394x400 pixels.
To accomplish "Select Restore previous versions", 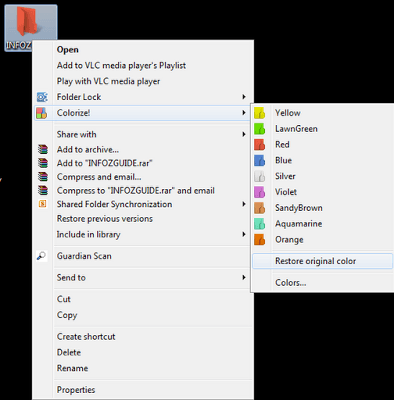I will [105, 219].
